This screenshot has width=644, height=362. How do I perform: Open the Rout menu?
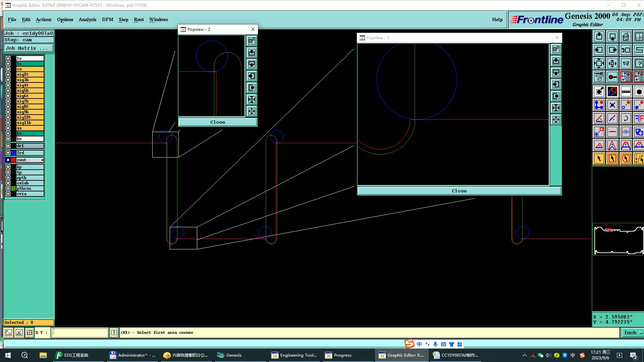(x=139, y=19)
